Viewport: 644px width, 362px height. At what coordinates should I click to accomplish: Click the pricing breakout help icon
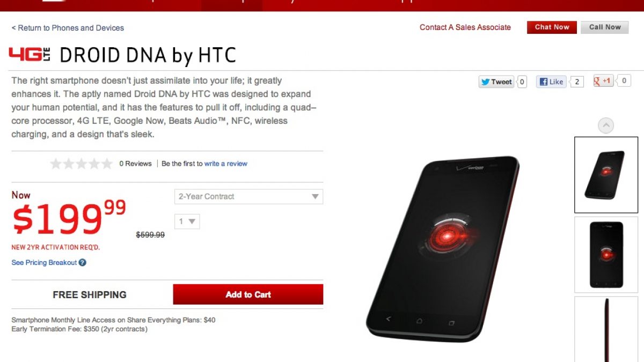pyautogui.click(x=82, y=263)
